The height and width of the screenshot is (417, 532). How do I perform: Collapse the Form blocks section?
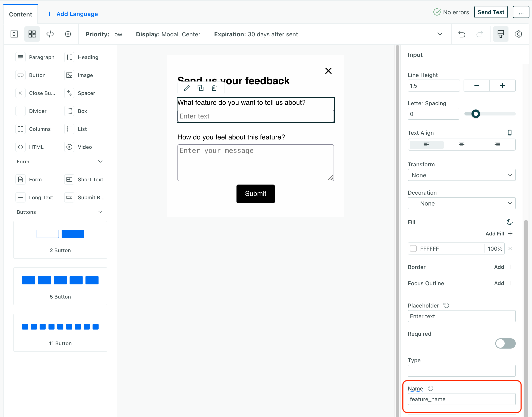[x=100, y=161]
